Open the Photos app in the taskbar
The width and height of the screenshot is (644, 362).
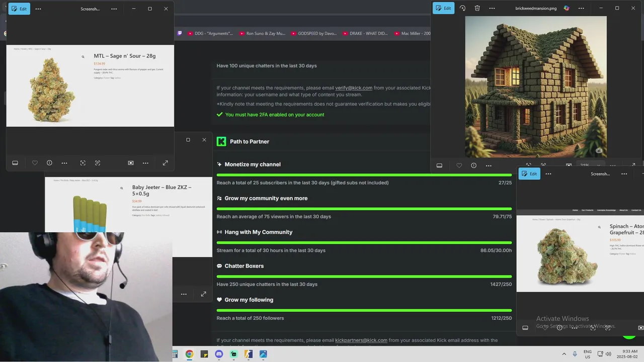[263, 354]
